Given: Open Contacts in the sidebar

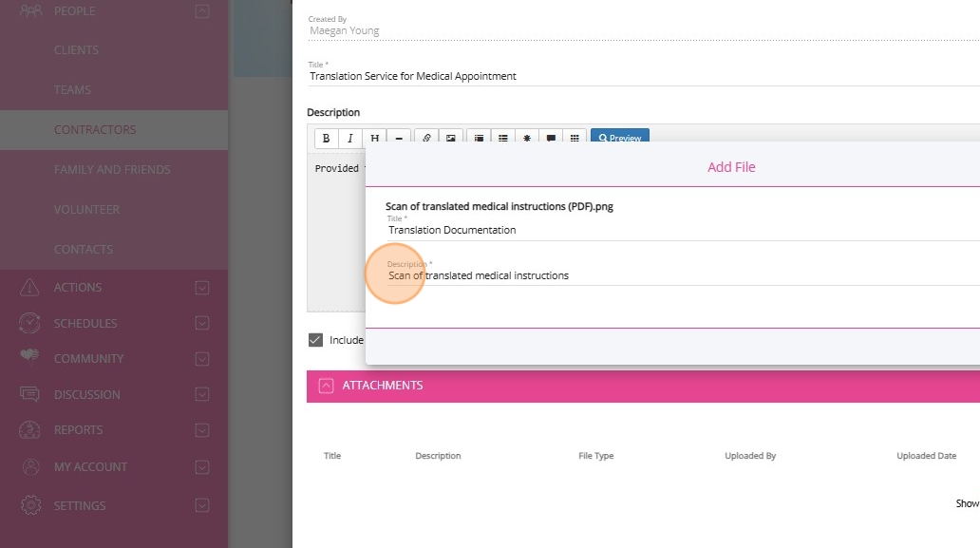Looking at the screenshot, I should point(84,250).
